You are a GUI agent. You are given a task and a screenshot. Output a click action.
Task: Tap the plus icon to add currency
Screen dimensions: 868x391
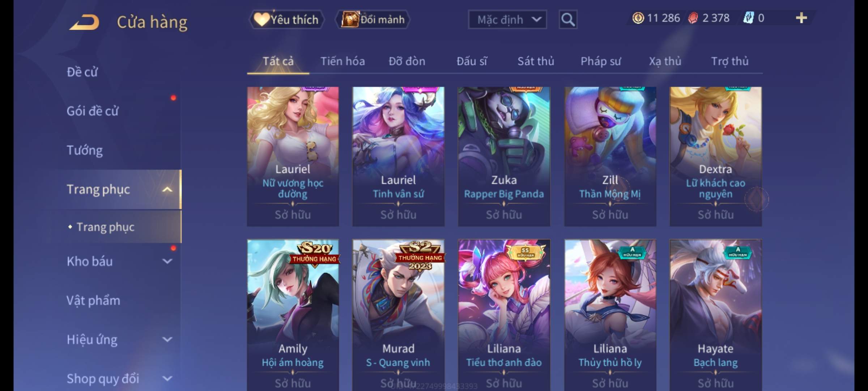(801, 18)
